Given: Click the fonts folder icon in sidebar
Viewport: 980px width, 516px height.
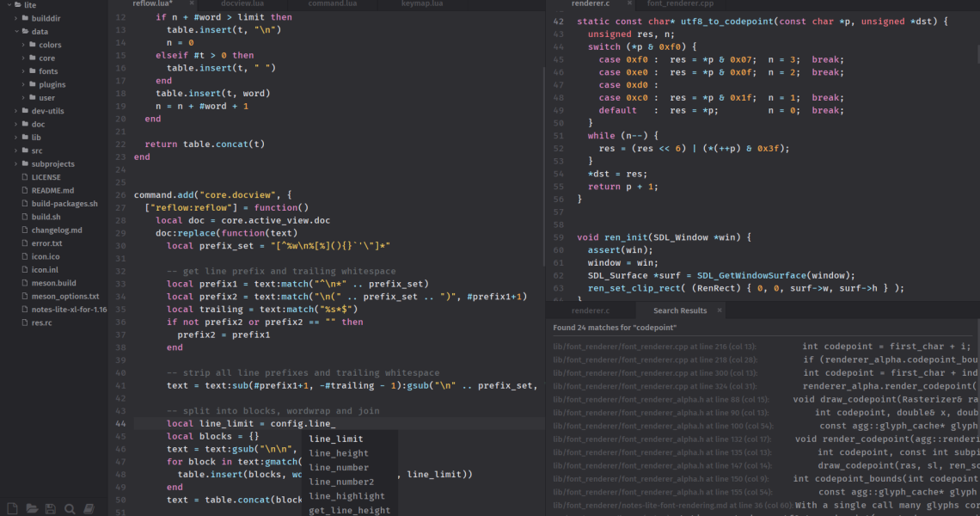Looking at the screenshot, I should [31, 71].
